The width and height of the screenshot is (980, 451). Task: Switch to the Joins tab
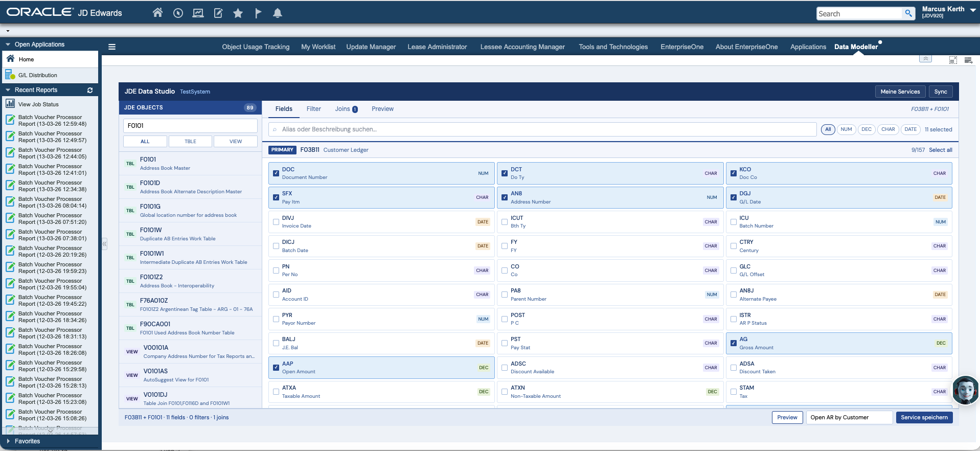(x=346, y=109)
